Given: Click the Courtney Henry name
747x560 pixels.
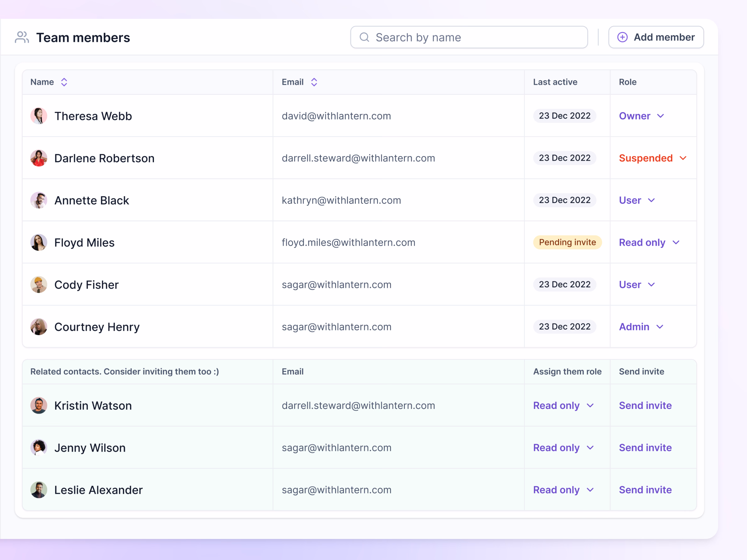Looking at the screenshot, I should pos(97,327).
